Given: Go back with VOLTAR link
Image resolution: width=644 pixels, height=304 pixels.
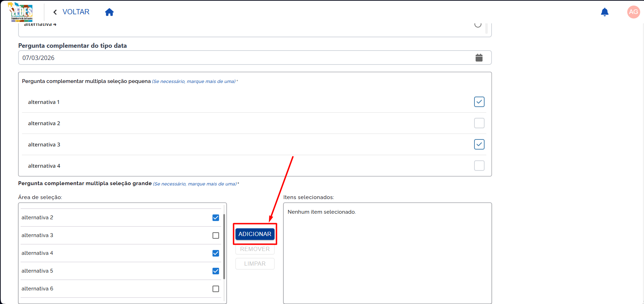Looking at the screenshot, I should pos(76,12).
